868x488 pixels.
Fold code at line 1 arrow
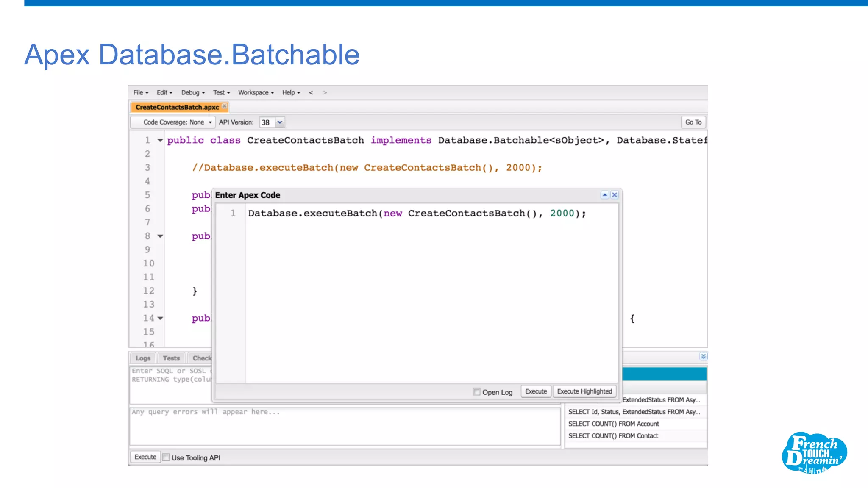point(160,140)
